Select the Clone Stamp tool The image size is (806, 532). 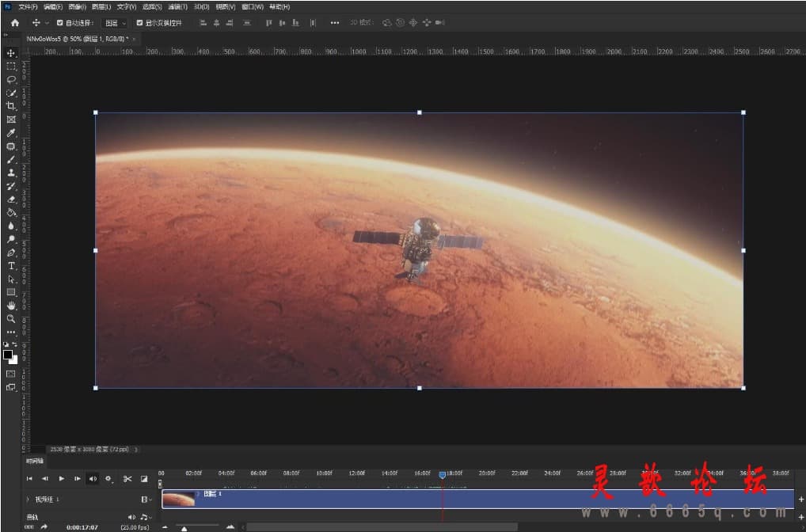click(11, 173)
